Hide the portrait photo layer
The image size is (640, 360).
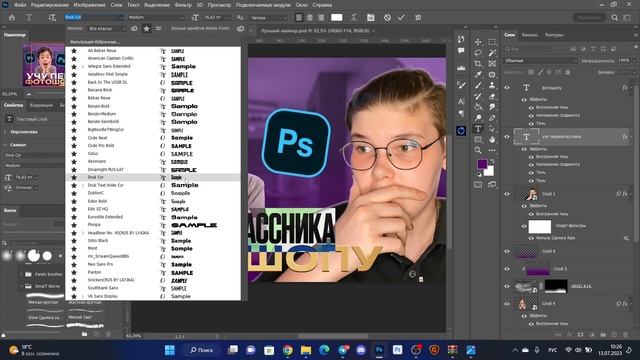507,194
